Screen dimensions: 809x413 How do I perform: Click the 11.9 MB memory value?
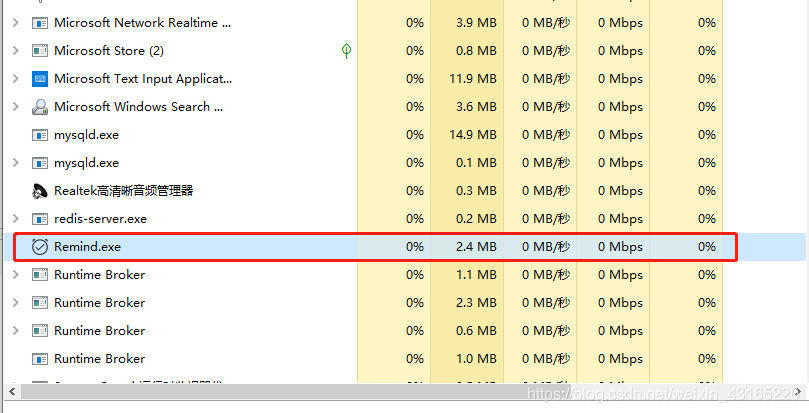pyautogui.click(x=473, y=78)
